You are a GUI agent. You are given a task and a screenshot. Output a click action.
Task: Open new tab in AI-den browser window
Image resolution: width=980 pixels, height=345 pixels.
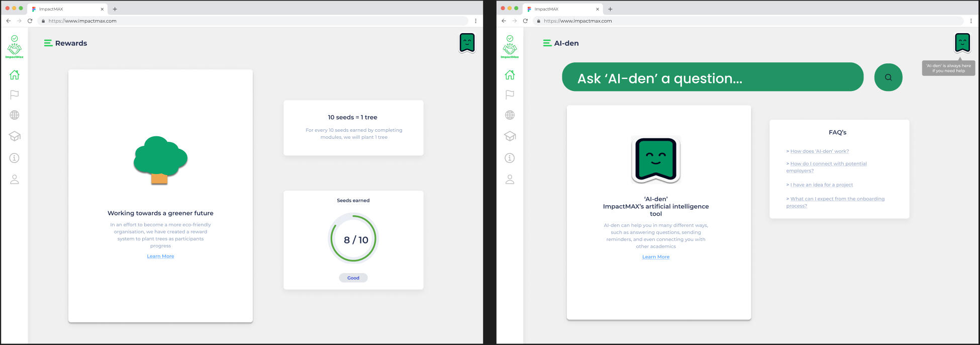[x=610, y=9]
